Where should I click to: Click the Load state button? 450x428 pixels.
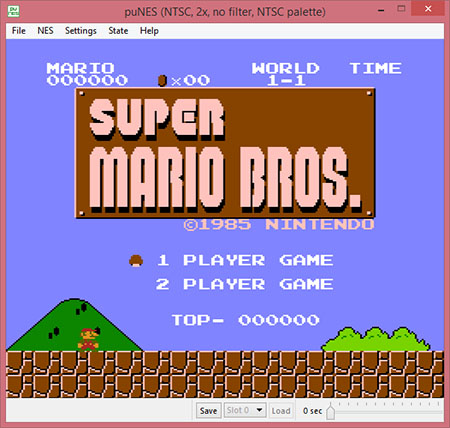(x=281, y=411)
